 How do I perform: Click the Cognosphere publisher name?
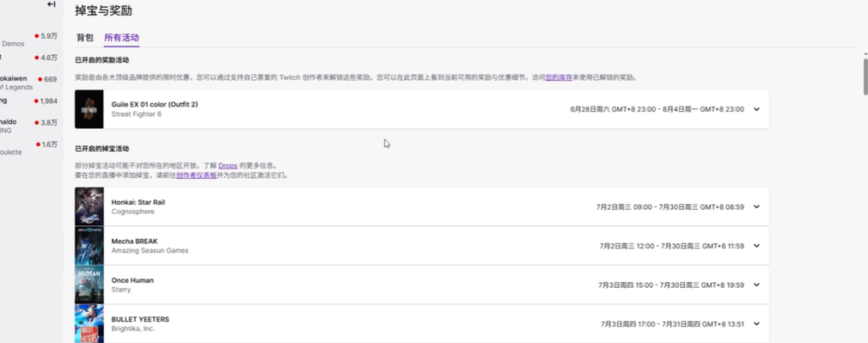(x=133, y=212)
